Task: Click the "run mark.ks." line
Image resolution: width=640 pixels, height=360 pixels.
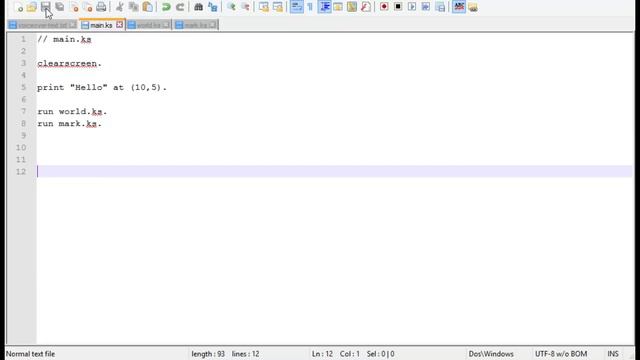Action: tap(69, 123)
